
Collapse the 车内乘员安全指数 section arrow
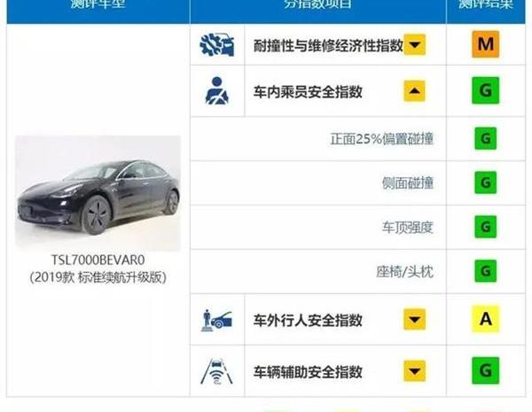pyautogui.click(x=415, y=91)
